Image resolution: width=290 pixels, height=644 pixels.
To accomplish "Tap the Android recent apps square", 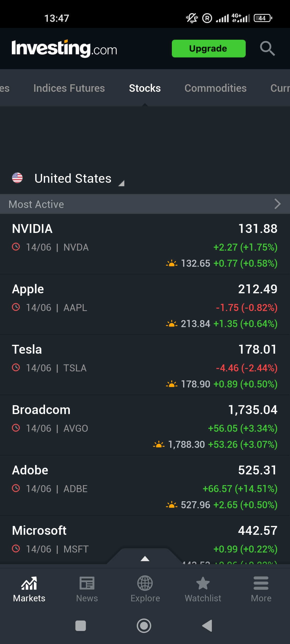I will (81, 626).
